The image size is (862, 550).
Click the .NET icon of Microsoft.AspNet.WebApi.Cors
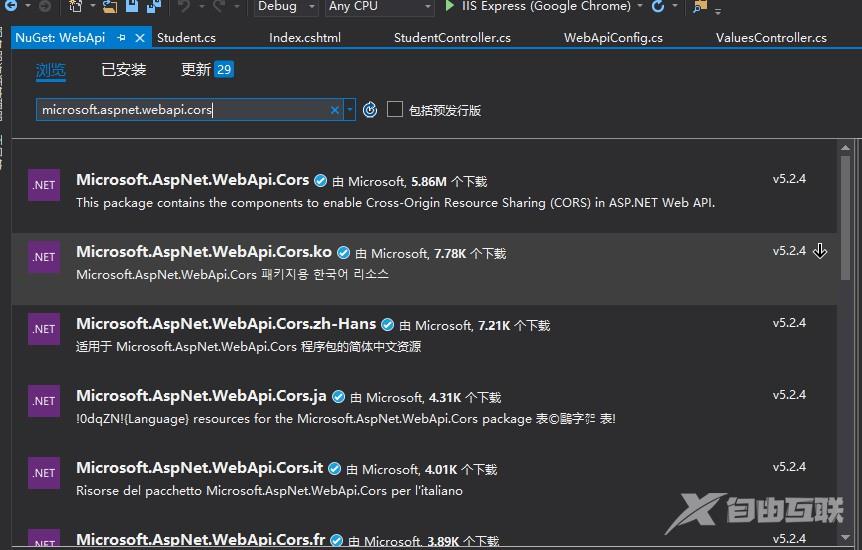[44, 185]
